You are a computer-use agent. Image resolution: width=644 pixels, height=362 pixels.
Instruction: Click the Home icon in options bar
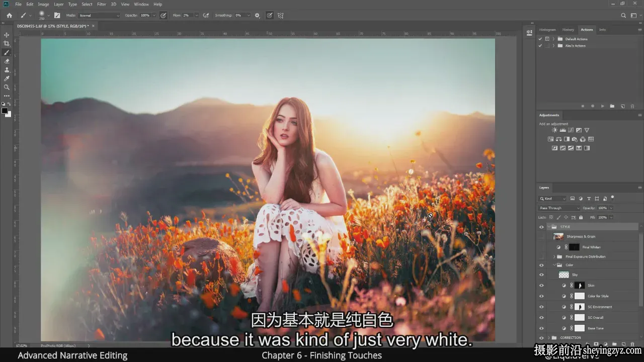pos(9,16)
